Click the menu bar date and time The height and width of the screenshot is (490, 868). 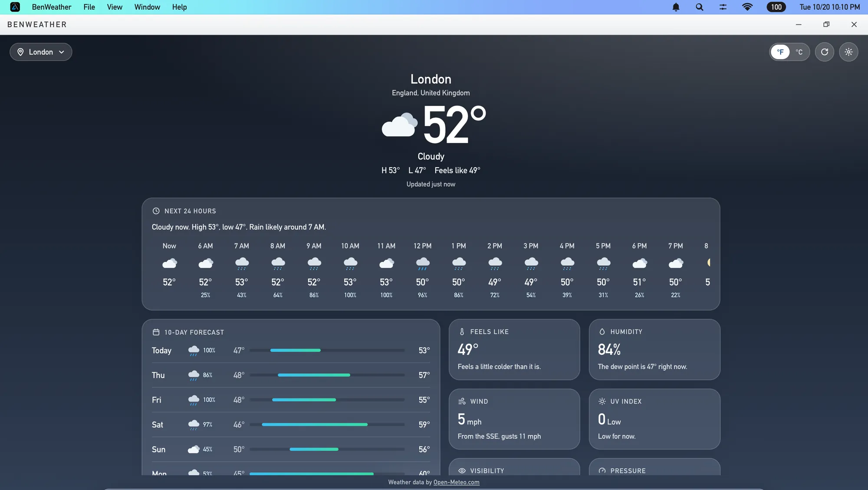point(829,7)
